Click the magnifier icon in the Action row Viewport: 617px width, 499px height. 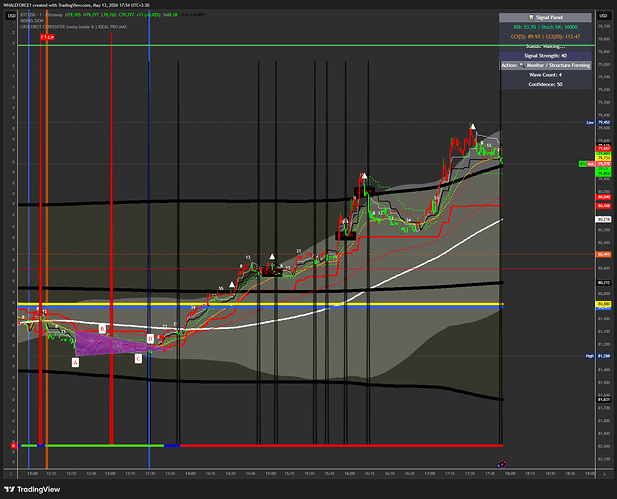coord(522,65)
